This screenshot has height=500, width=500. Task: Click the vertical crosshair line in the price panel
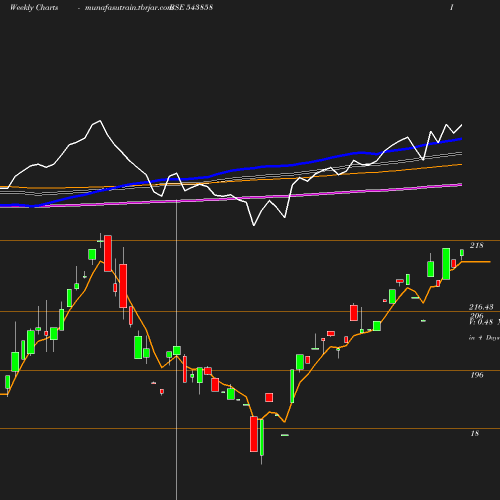(176, 350)
